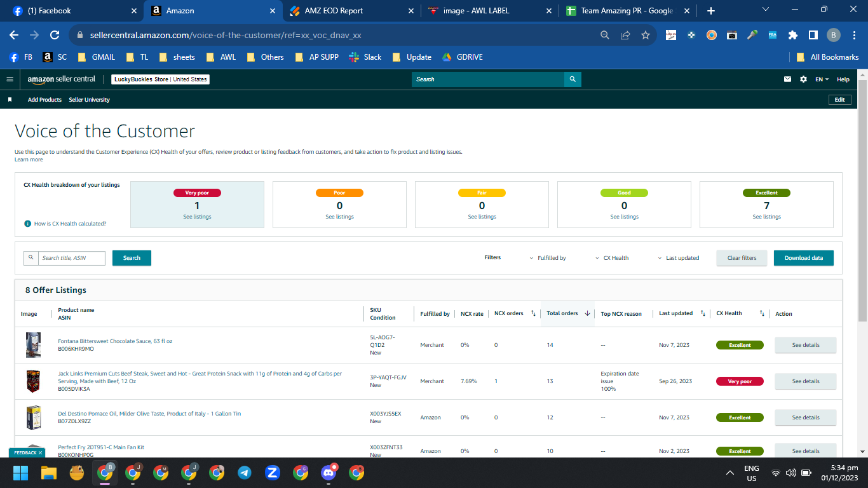Open Add Products in the navigation bar
Screen dimensions: 868x488
tap(44, 100)
